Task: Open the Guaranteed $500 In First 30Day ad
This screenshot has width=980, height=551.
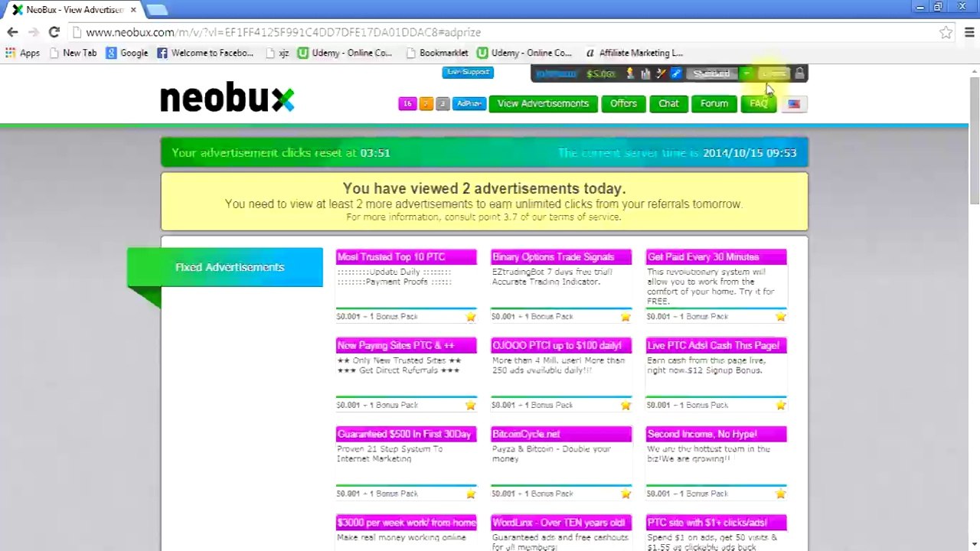Action: click(x=406, y=434)
